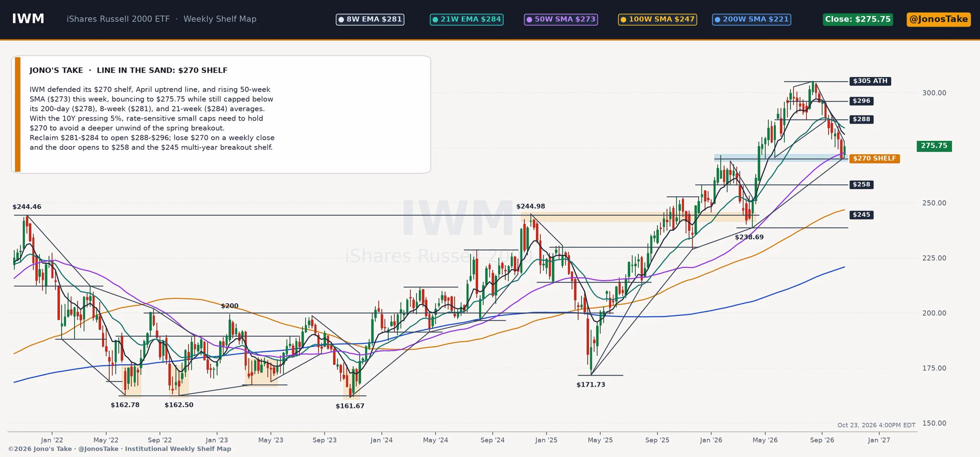The width and height of the screenshot is (980, 457).
Task: Click the 300.00 price axis label
Action: click(934, 93)
